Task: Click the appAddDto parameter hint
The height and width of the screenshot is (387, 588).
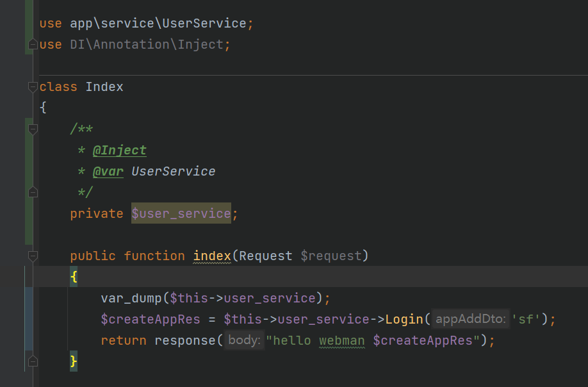Action: point(471,318)
